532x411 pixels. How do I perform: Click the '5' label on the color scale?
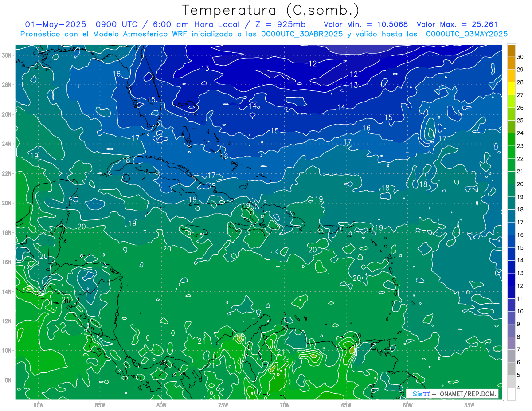click(x=519, y=375)
